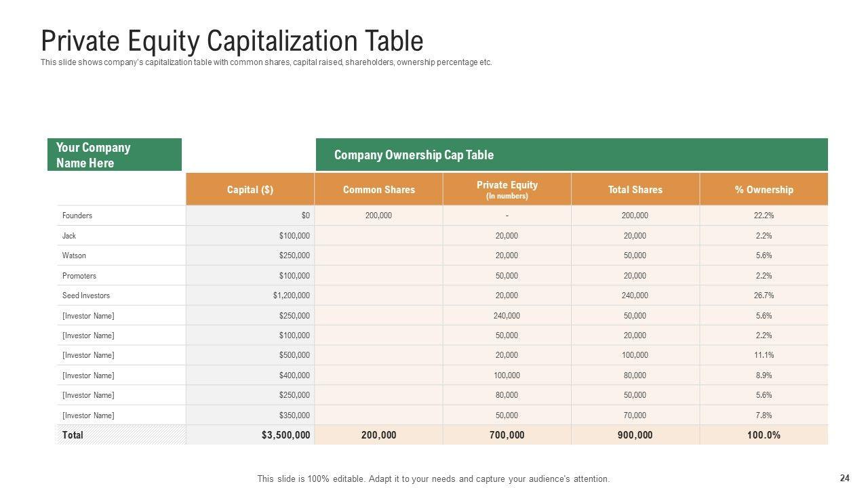868x488 pixels.
Task: Click the 900,000 total shares cell
Action: [x=635, y=435]
